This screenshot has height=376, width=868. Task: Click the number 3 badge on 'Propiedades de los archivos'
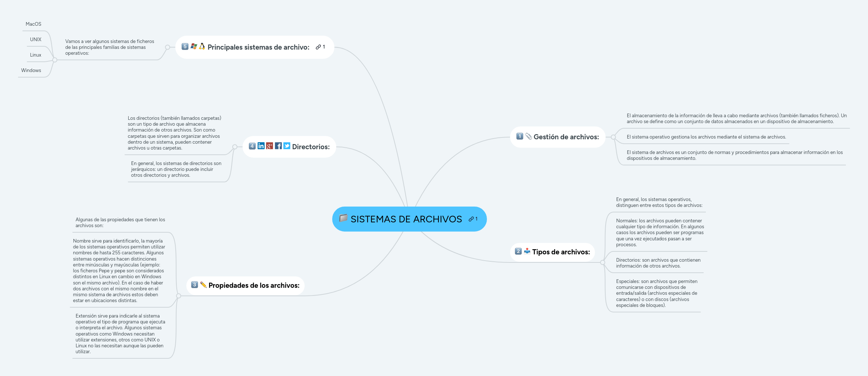(194, 285)
